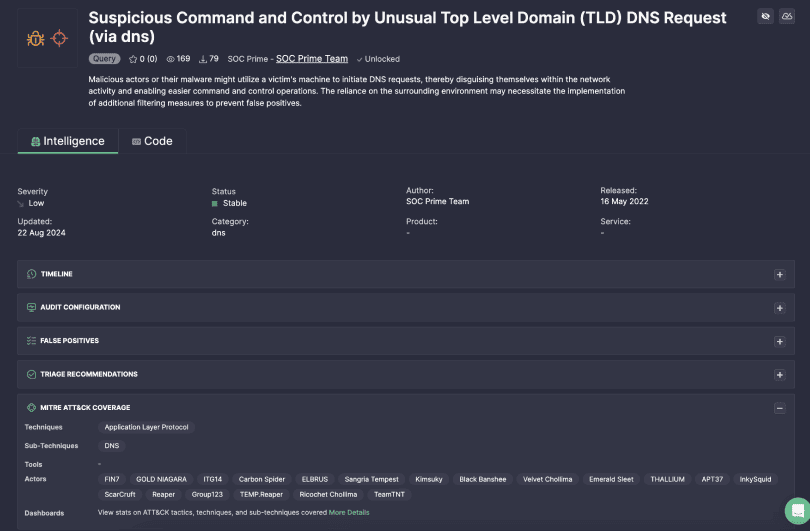810x531 pixels.
Task: Expand the Audit Configuration section
Action: coord(780,308)
